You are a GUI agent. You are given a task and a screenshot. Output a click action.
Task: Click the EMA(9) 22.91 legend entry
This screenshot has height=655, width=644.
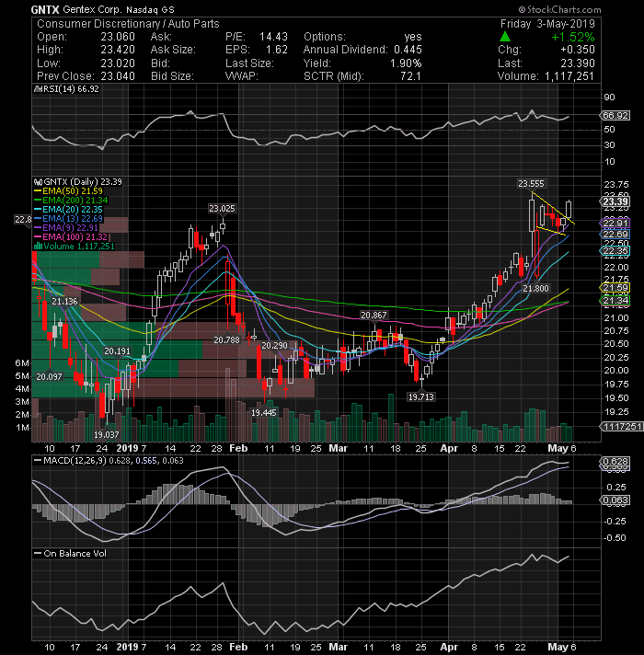(x=66, y=227)
